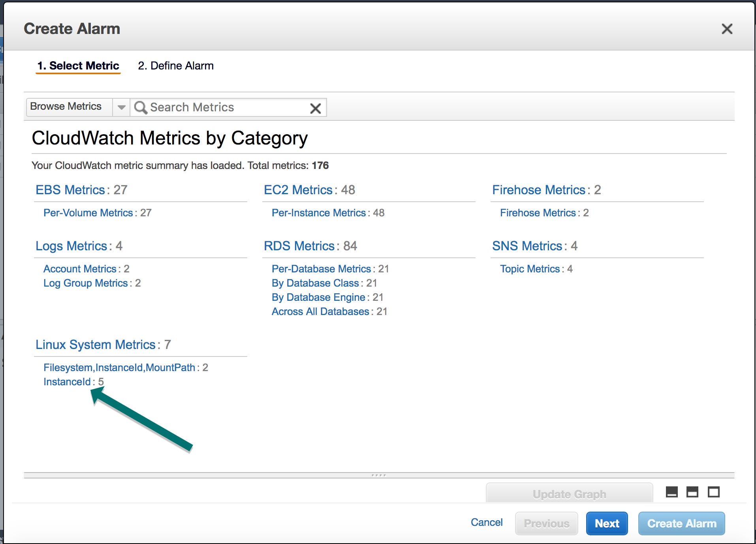Open the Firehose Metrics sub-link
The image size is (756, 544).
click(x=538, y=213)
